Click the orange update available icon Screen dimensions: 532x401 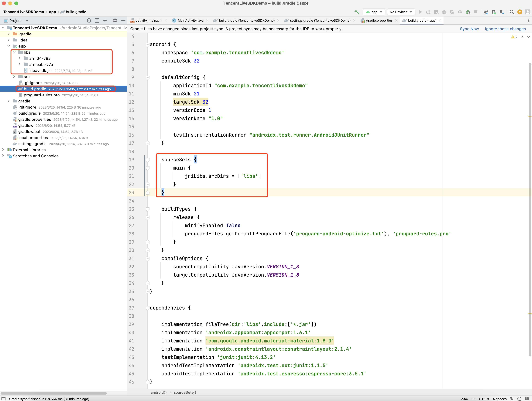pos(520,12)
